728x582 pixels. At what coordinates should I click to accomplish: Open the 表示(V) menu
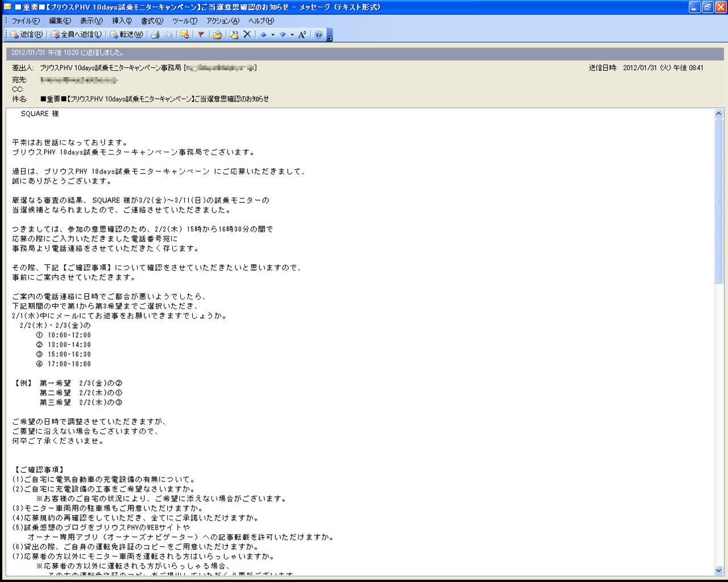91,20
